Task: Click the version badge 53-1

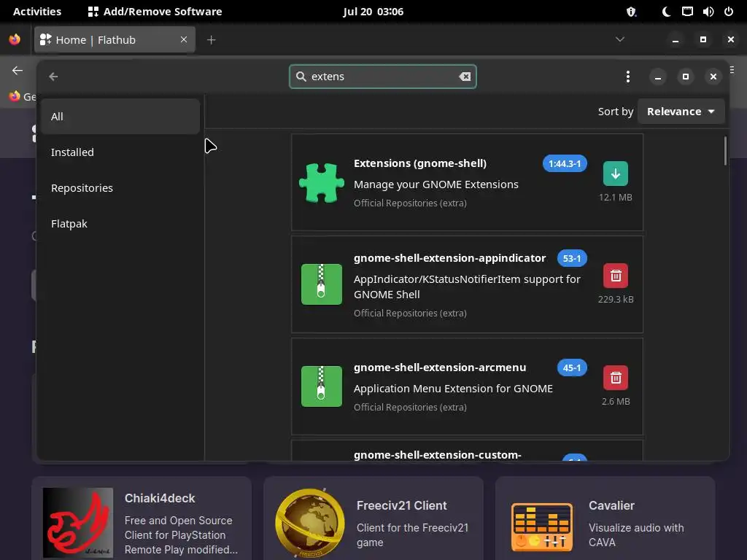Action: (572, 259)
